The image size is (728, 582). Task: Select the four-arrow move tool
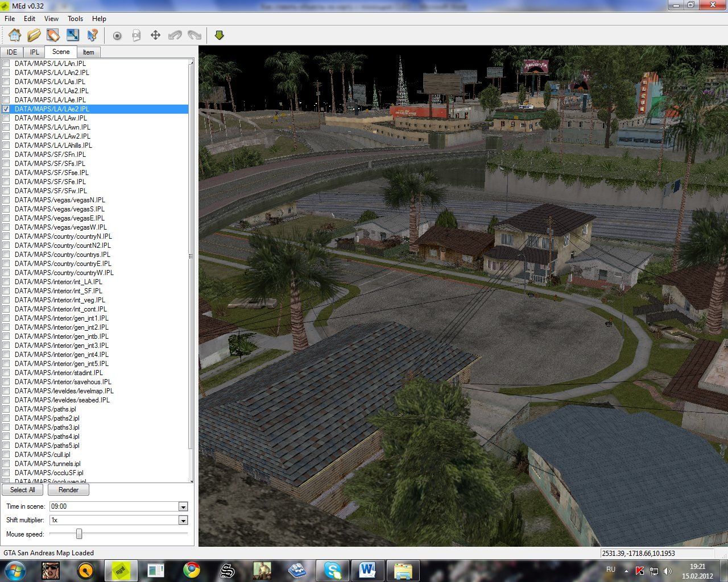[155, 35]
